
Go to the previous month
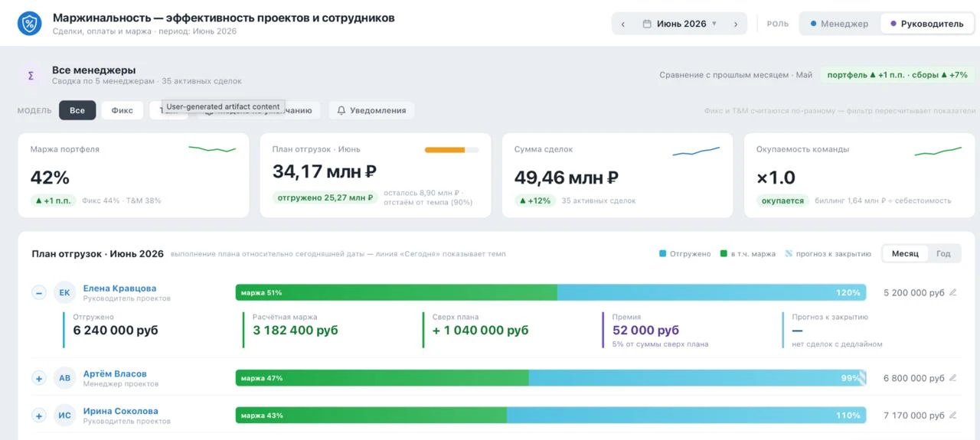pyautogui.click(x=623, y=24)
